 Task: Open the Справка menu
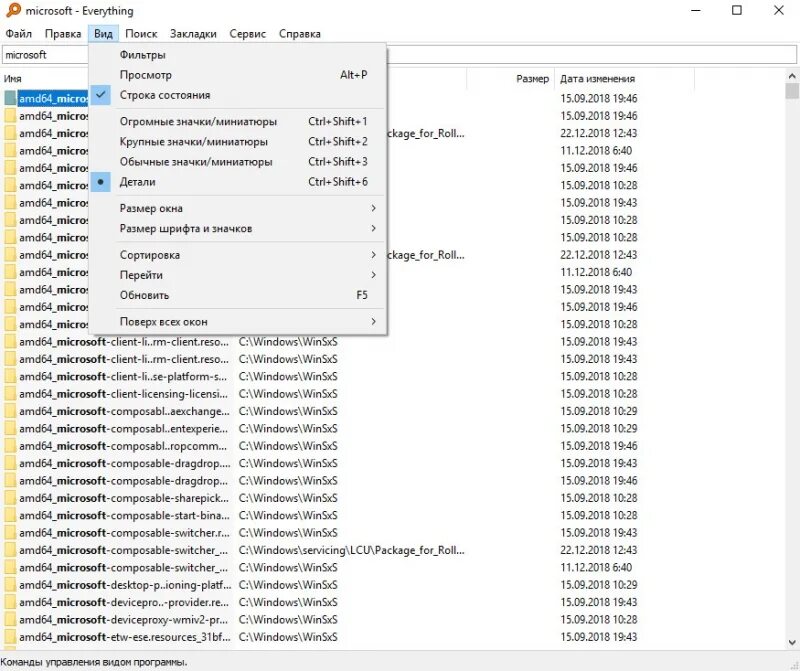click(x=299, y=34)
